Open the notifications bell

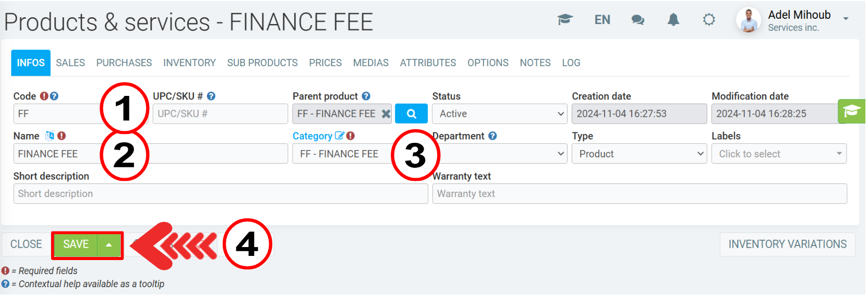click(x=673, y=20)
